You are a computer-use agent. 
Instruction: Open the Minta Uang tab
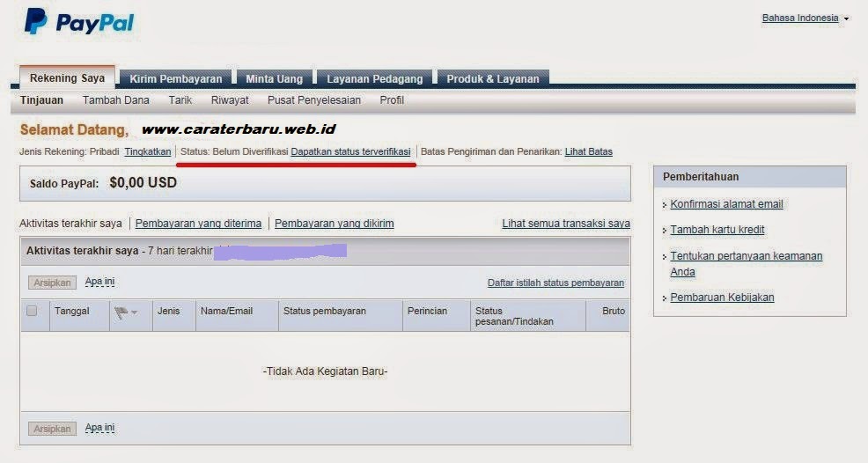274,78
